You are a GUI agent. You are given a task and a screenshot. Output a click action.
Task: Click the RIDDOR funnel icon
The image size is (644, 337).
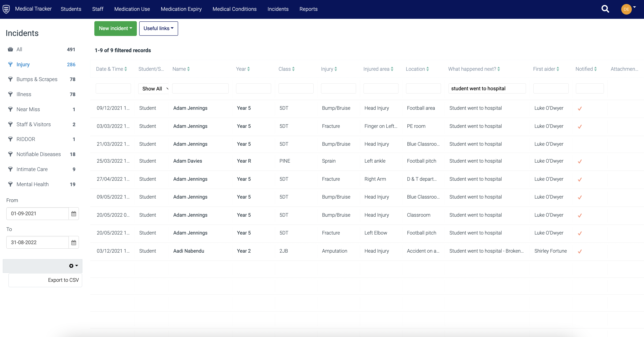(x=10, y=139)
